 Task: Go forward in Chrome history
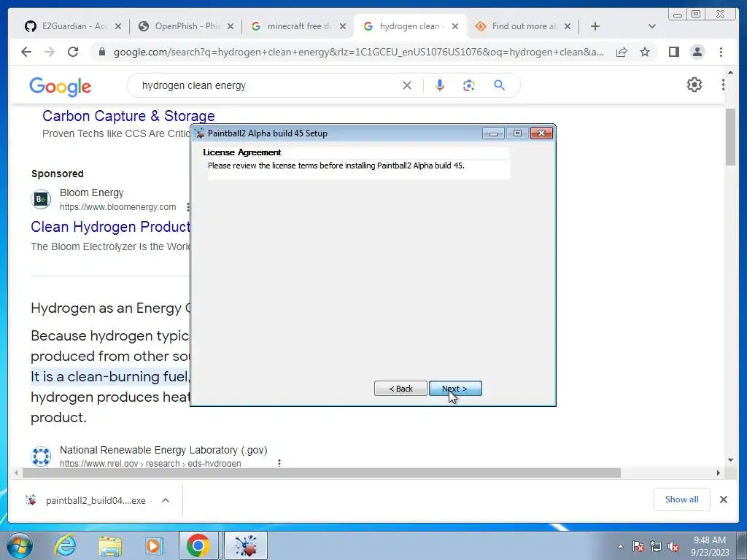coord(50,52)
